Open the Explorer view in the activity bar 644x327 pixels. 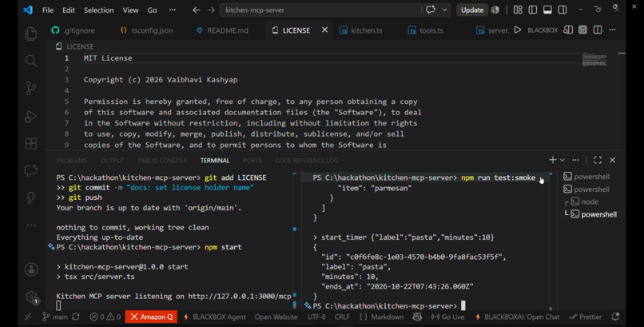(31, 34)
